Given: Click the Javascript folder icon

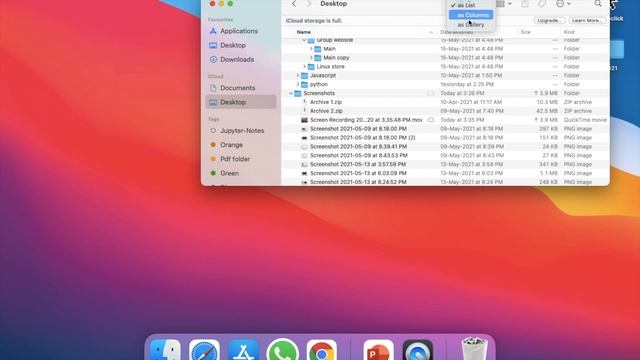Looking at the screenshot, I should [304, 76].
